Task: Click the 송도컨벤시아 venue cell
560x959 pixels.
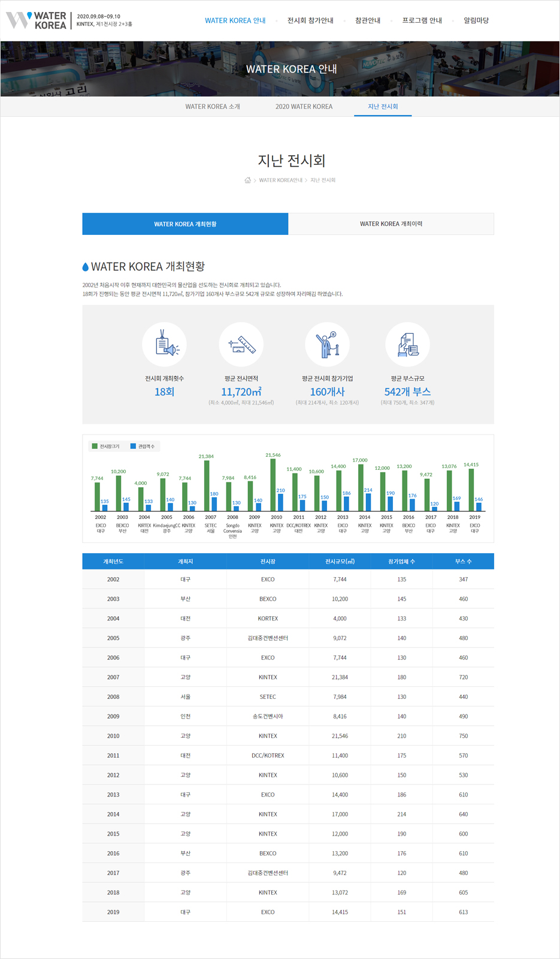Action: pyautogui.click(x=268, y=716)
